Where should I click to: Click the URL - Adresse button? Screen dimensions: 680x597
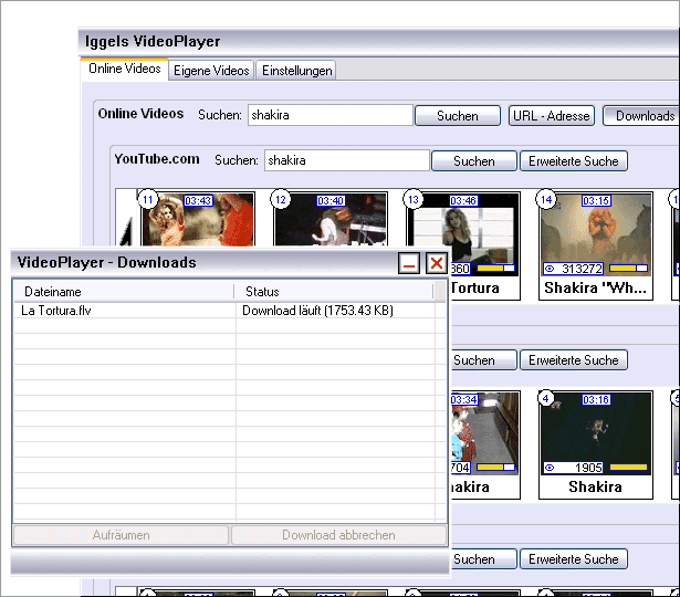[x=551, y=116]
